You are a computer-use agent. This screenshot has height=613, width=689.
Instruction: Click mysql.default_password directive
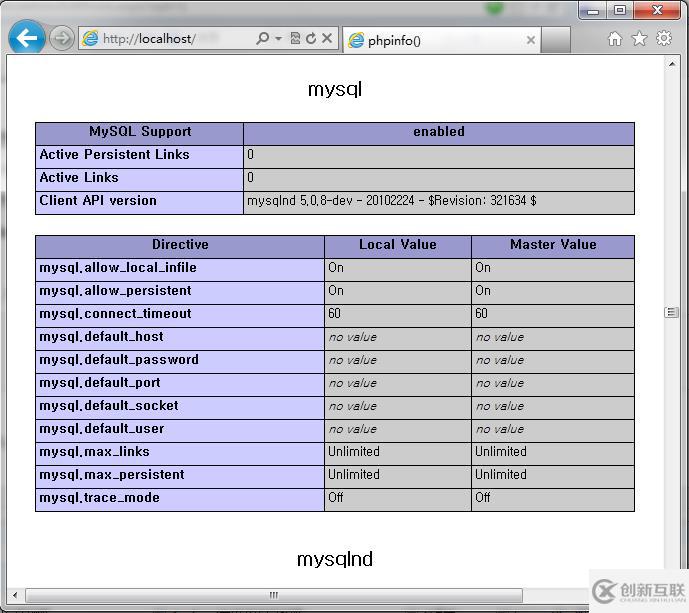click(119, 360)
